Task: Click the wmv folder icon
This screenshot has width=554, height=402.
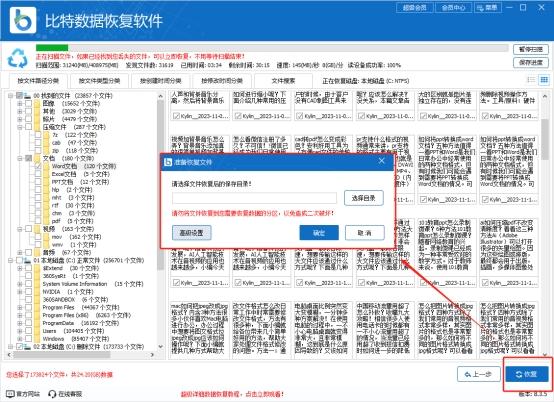Action: pos(47,244)
